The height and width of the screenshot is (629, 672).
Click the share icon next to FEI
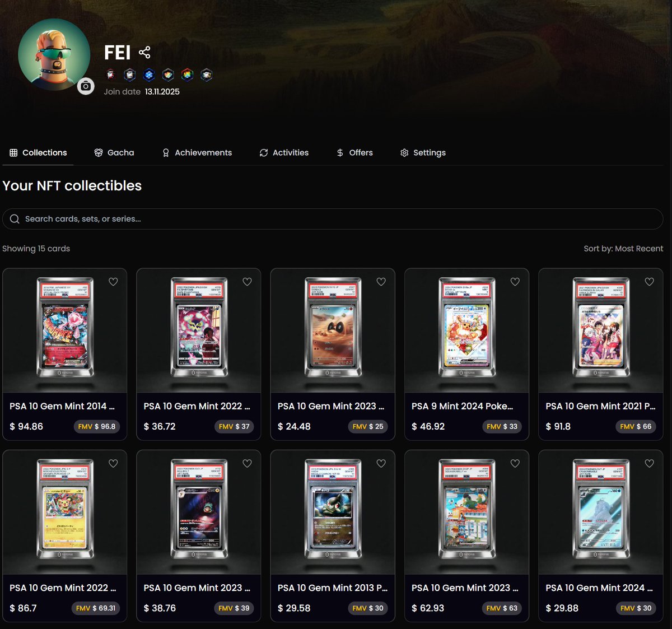(x=144, y=53)
